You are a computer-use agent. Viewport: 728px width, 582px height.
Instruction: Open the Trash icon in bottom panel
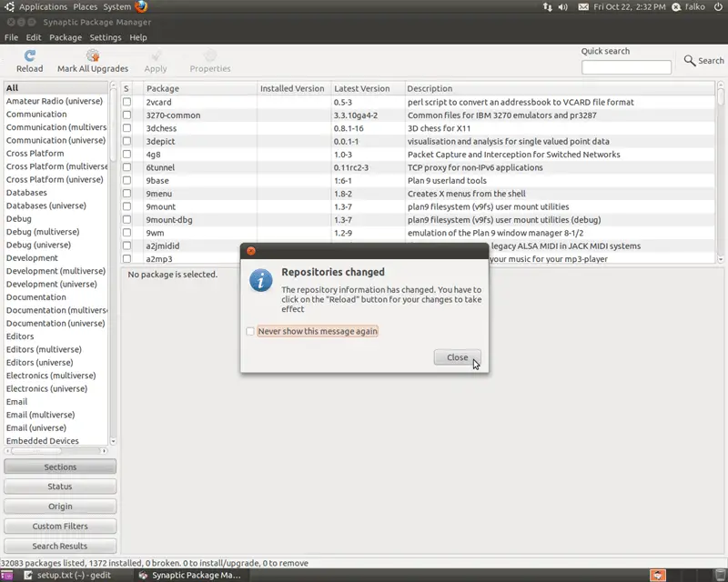tap(721, 576)
